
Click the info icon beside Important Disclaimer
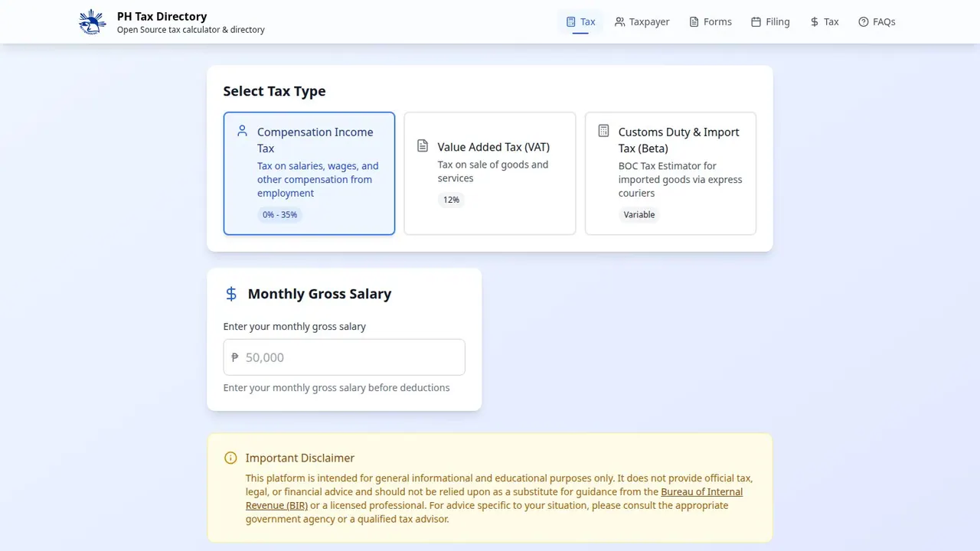tap(230, 458)
